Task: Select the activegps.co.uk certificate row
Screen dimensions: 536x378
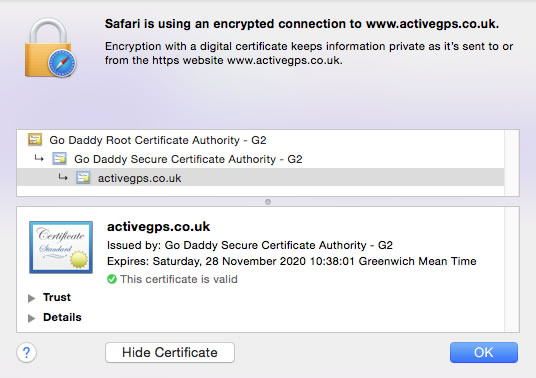Action: 260,177
